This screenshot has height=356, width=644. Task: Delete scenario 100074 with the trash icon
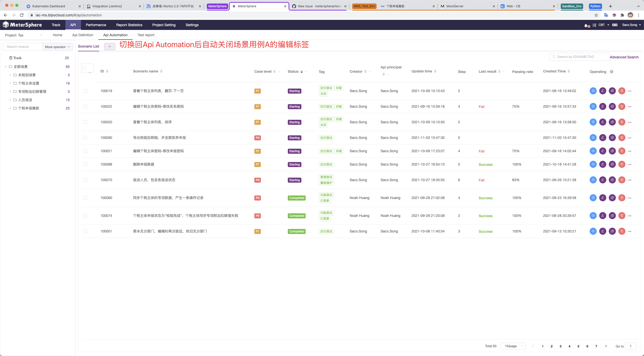[622, 216]
